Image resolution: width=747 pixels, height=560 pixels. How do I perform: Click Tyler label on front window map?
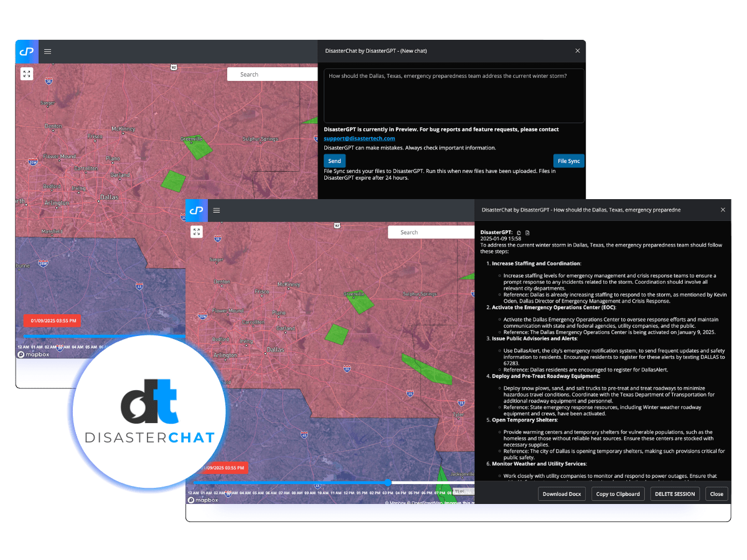click(x=458, y=414)
